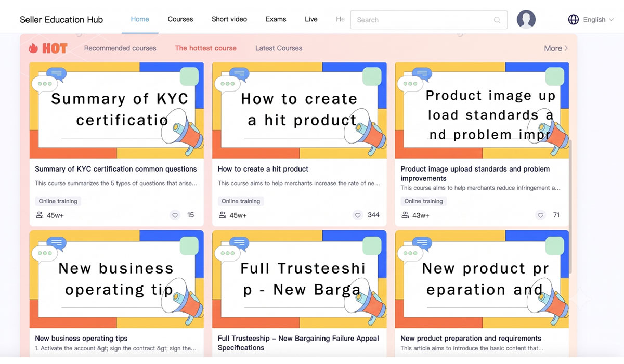Like the 'How to create a hit product' heart
The image size is (624, 364).
358,215
